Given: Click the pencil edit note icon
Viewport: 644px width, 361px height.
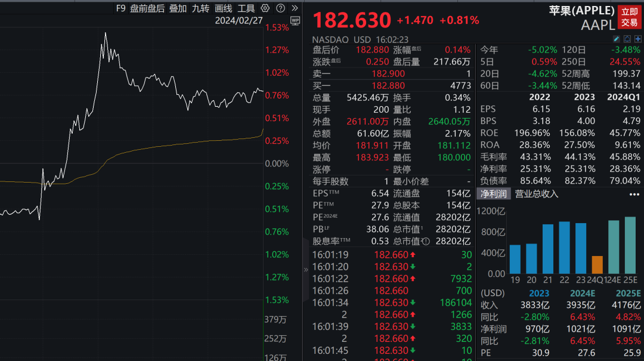Looking at the screenshot, I should (617, 39).
